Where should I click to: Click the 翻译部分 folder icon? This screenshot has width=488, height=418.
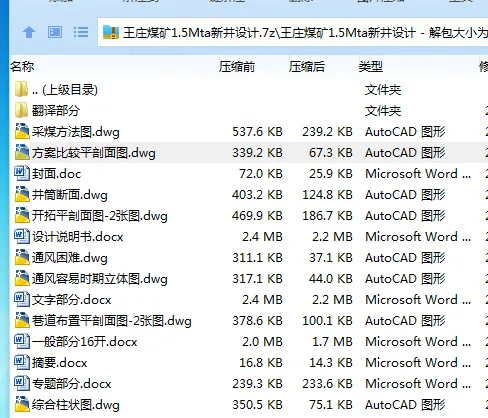[x=22, y=110]
